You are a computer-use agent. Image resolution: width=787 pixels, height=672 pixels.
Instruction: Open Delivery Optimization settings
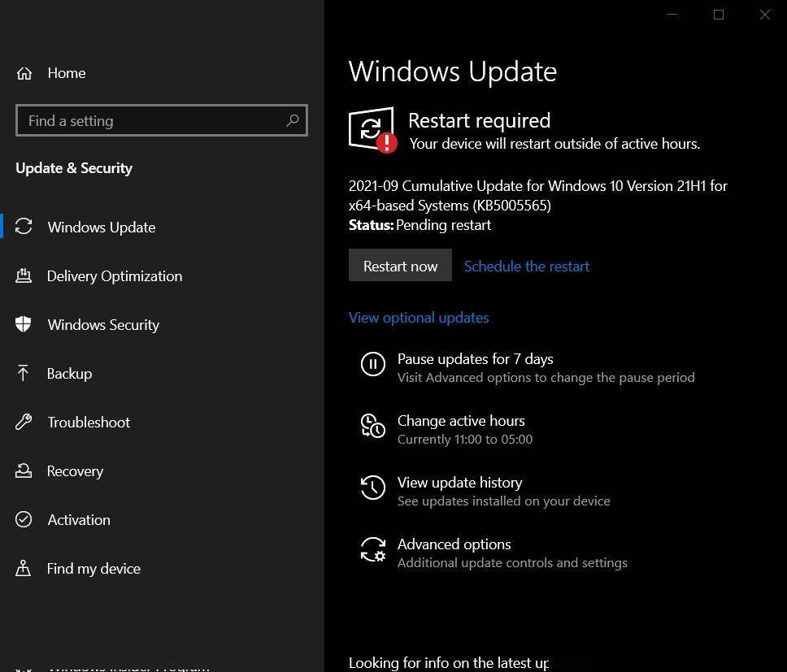click(x=115, y=275)
